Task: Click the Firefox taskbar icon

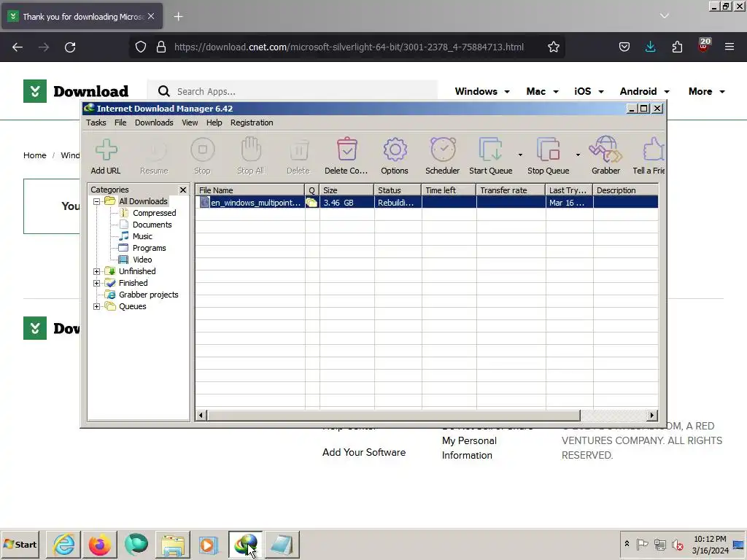Action: 99,544
